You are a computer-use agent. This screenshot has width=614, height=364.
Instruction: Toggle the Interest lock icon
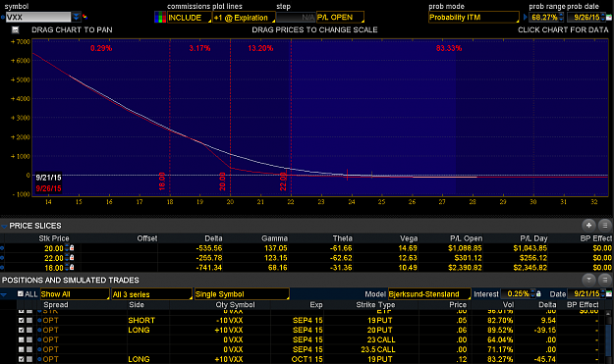[538, 294]
